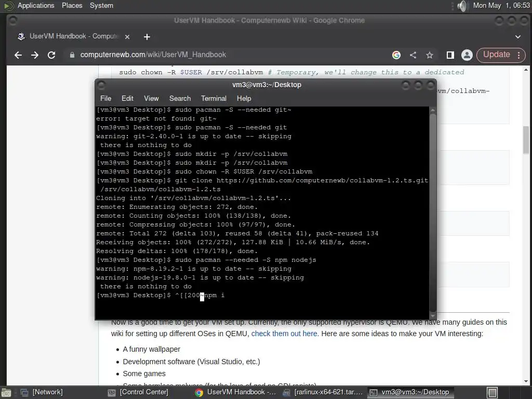Click 'Development software (Visual Studio, etc.)' text
The image size is (532, 399).
[x=191, y=362]
